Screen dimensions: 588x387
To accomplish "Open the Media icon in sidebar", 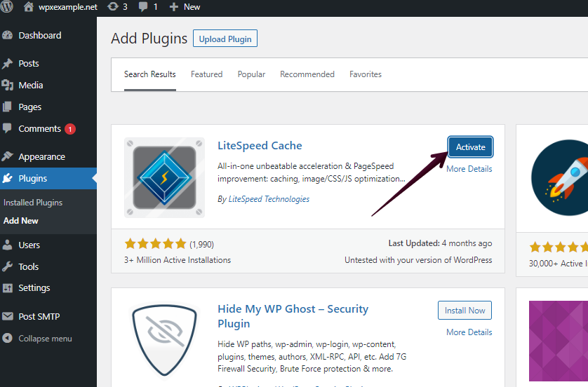I will click(8, 85).
